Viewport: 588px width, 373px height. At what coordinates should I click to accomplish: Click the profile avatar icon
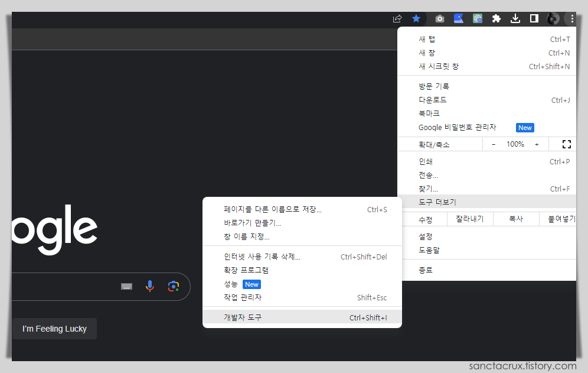tap(553, 18)
